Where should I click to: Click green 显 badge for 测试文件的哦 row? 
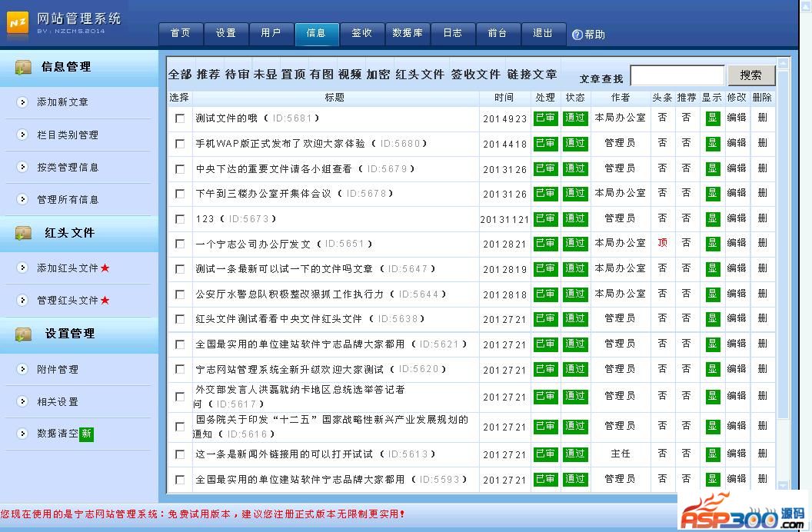pos(713,118)
